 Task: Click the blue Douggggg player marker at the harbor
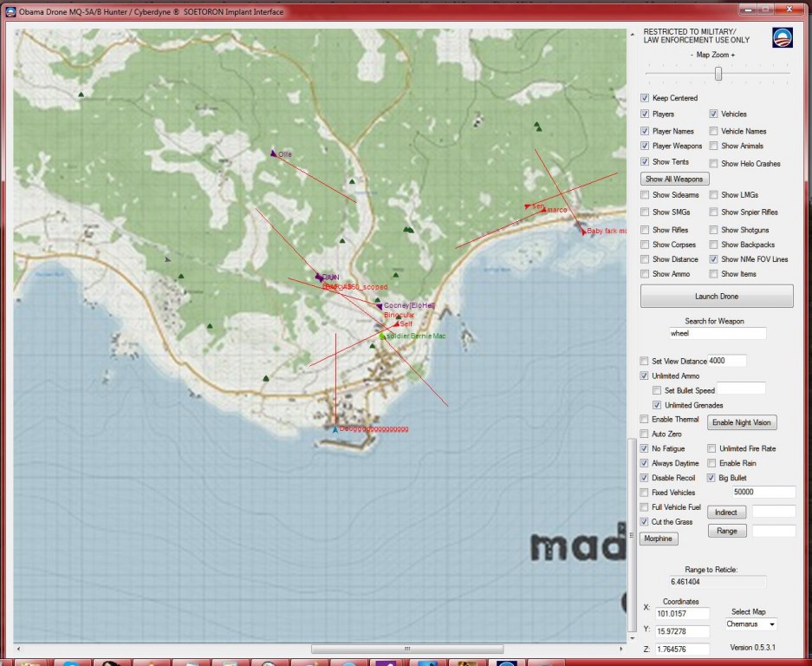click(x=335, y=429)
